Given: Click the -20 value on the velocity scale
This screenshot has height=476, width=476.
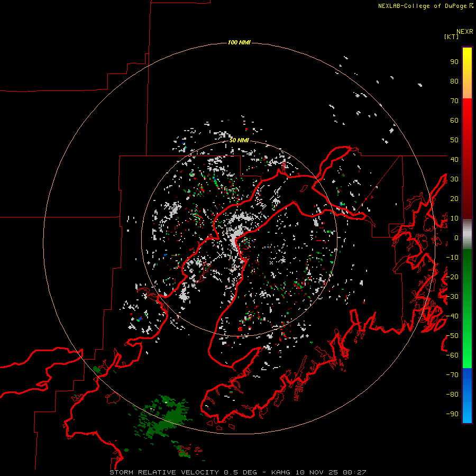Looking at the screenshot, I should (452, 277).
